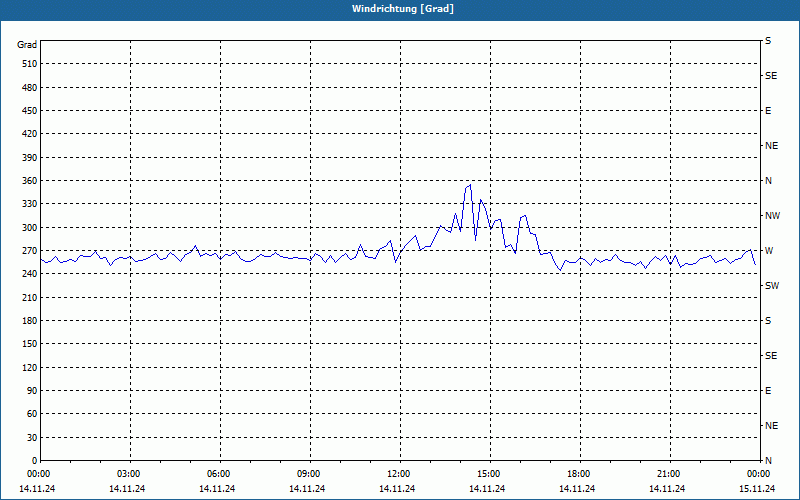Select the y-axis value 270
The height and width of the screenshot is (500, 800).
coord(30,251)
